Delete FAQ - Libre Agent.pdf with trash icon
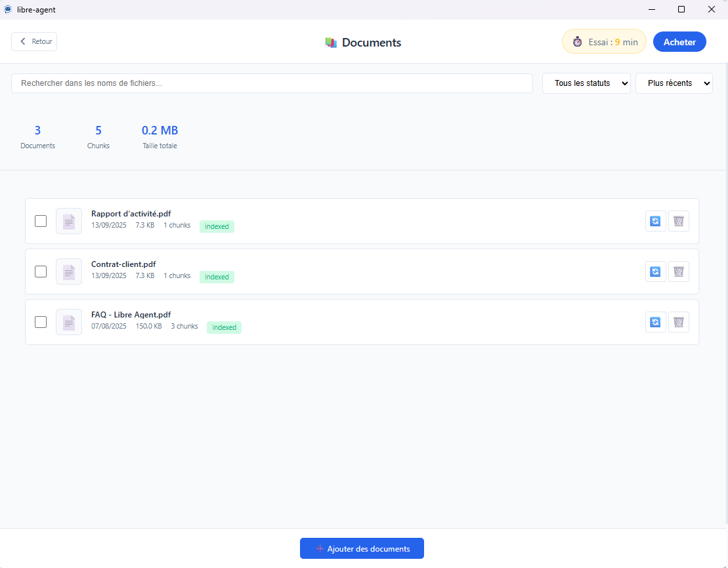Image resolution: width=728 pixels, height=568 pixels. click(679, 322)
